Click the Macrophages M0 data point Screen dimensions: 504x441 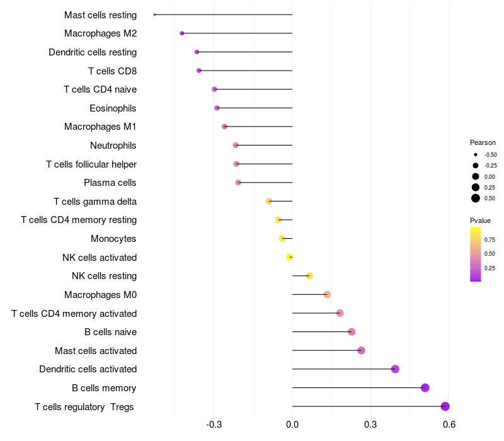(x=327, y=294)
